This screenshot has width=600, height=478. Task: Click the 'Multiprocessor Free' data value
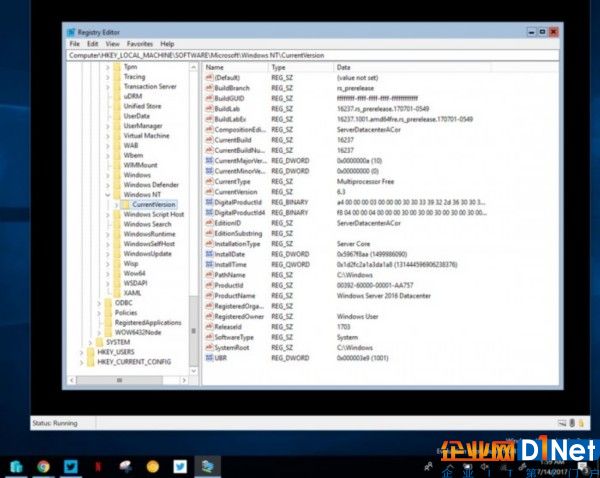click(x=365, y=181)
